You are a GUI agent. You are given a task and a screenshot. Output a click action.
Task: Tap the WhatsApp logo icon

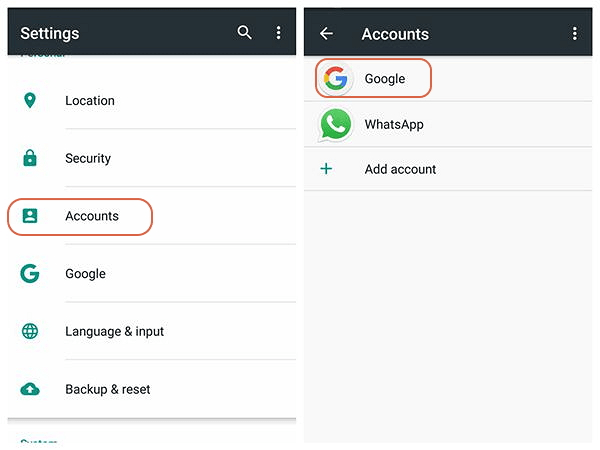336,125
